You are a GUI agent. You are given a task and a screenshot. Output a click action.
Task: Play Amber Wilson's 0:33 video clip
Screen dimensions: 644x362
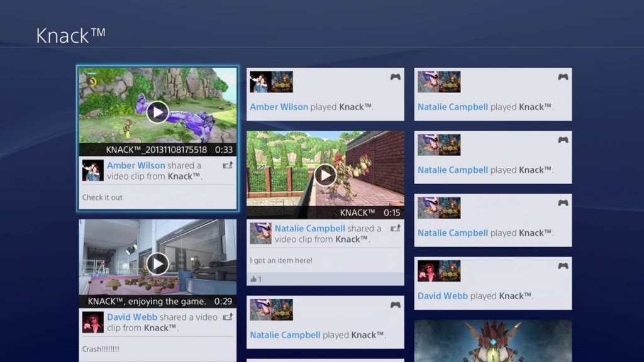coord(157,111)
